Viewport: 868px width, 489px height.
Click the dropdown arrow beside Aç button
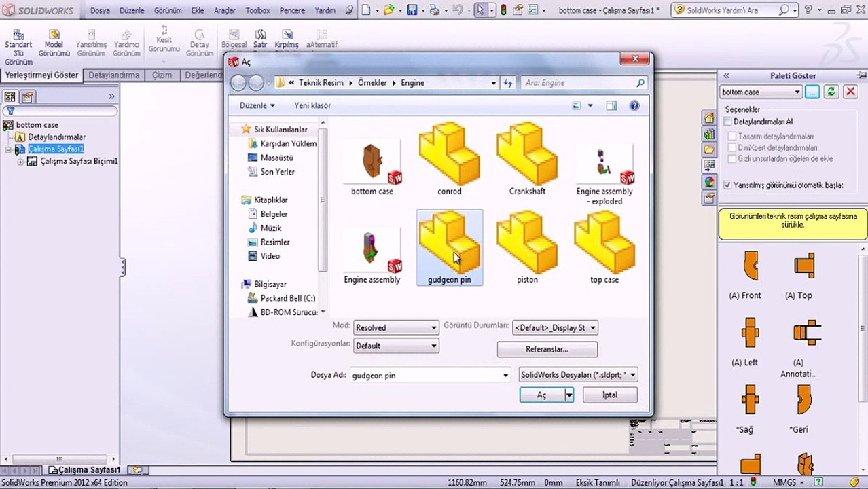pos(568,395)
